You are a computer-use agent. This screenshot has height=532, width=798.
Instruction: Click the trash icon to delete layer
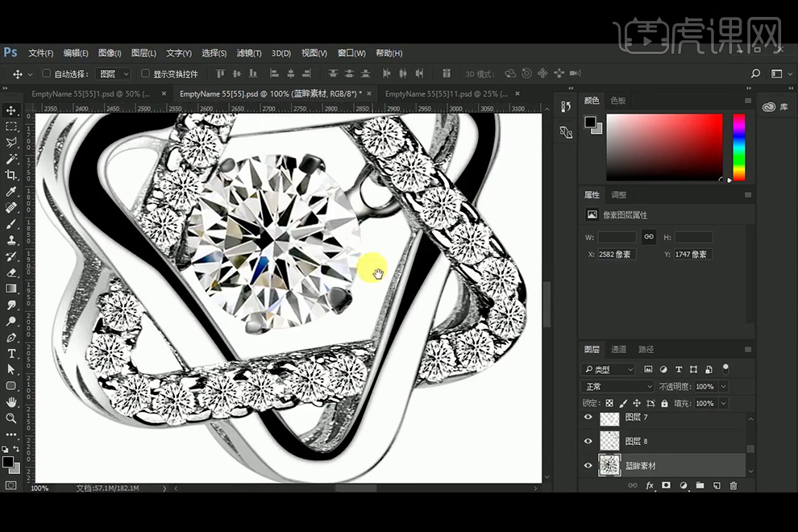click(734, 486)
